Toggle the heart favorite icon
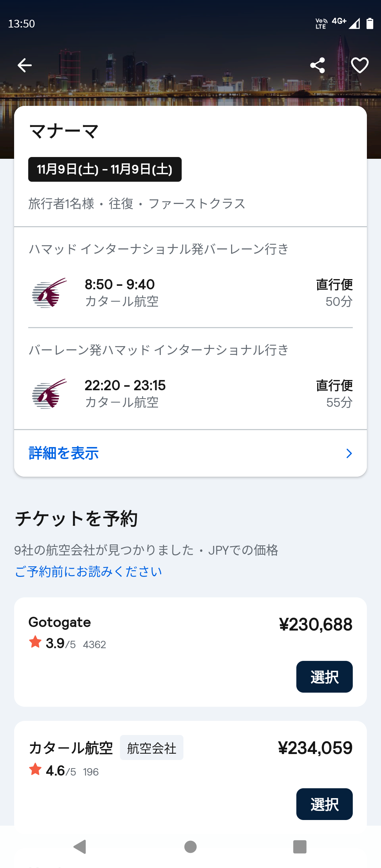The image size is (381, 868). click(x=359, y=65)
